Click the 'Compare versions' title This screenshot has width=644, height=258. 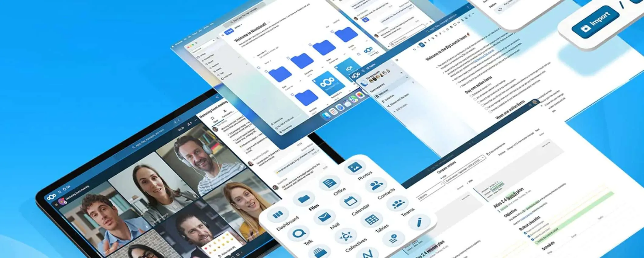tap(446, 168)
